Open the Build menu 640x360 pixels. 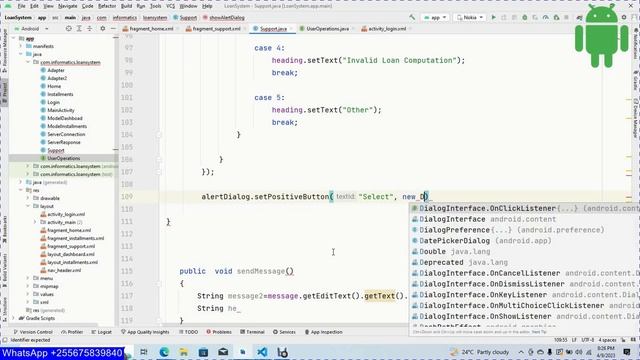[127, 6]
